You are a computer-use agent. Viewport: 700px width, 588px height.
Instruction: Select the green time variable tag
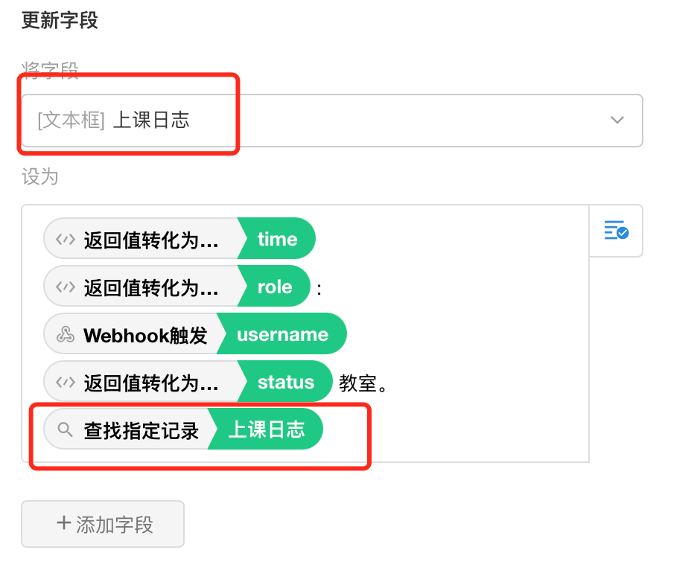(x=278, y=238)
